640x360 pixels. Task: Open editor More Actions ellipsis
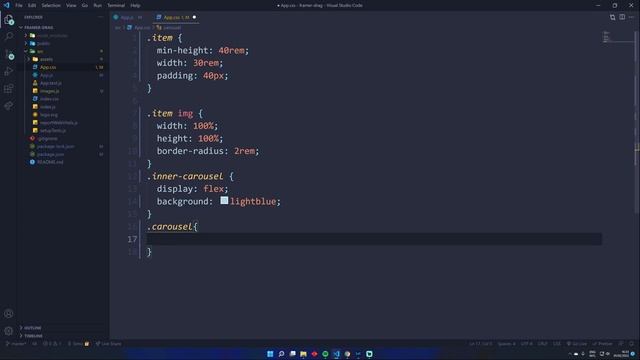point(631,17)
